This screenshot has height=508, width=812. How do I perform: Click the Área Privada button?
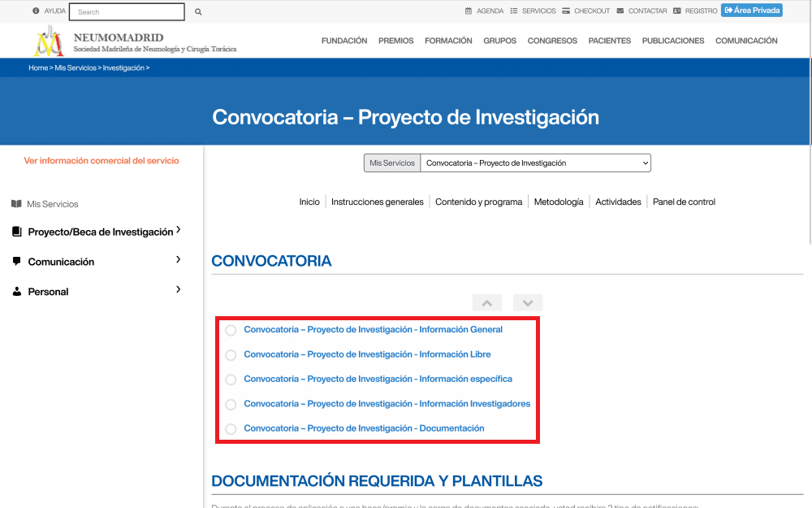coord(752,11)
